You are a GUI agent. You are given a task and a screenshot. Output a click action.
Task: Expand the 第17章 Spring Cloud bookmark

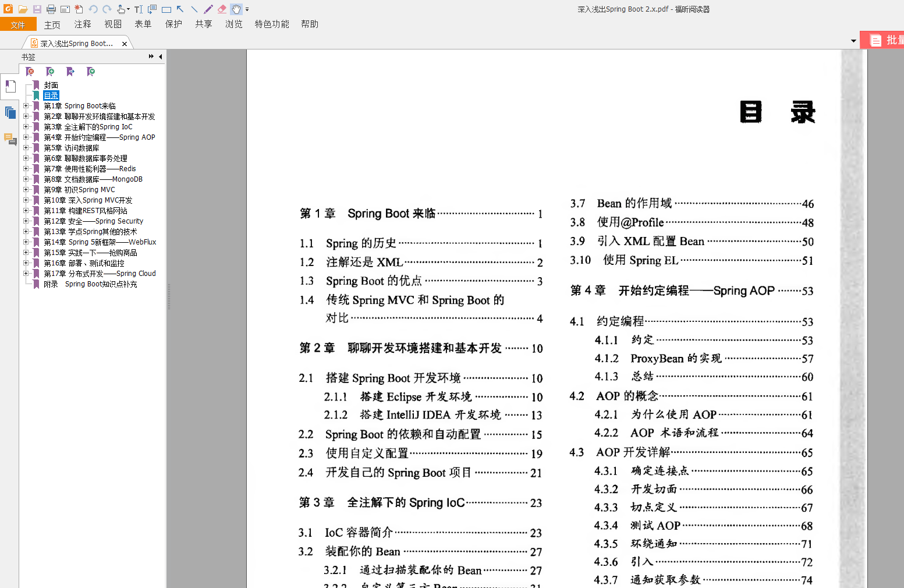[x=26, y=274]
